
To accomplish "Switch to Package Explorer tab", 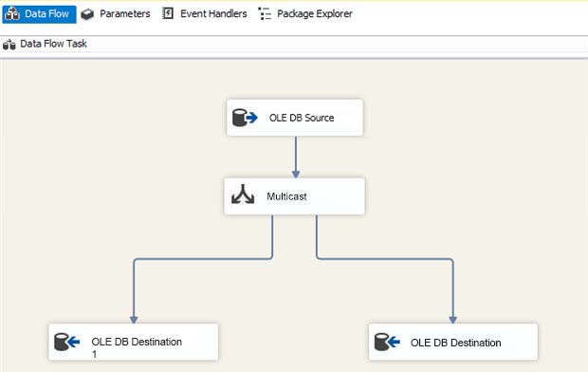I will click(x=305, y=14).
